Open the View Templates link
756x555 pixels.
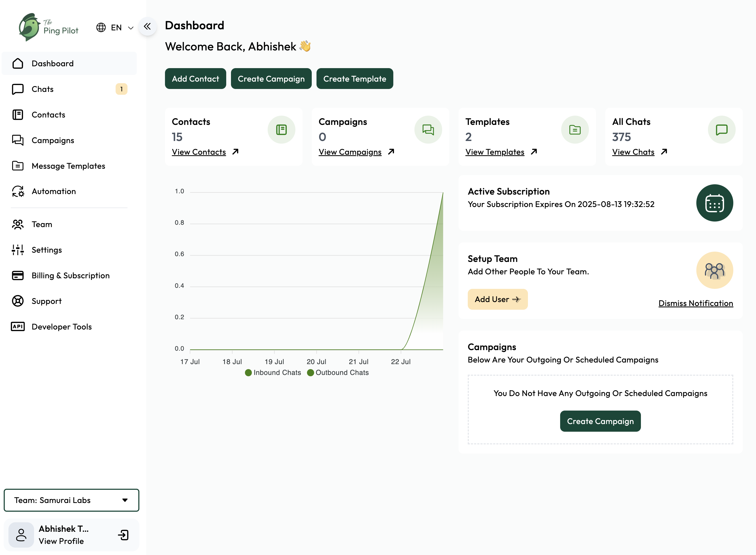coord(495,152)
